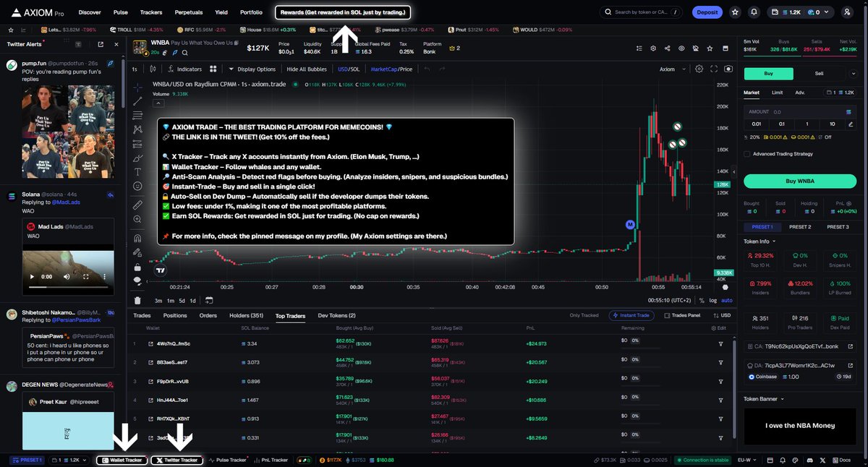
Task: Click the chart settings gear icon
Action: 699,69
